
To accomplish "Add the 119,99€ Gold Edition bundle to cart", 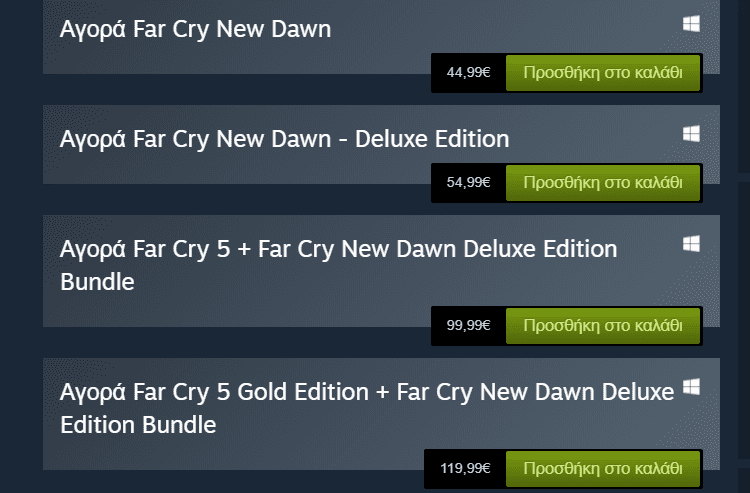I will pos(603,467).
